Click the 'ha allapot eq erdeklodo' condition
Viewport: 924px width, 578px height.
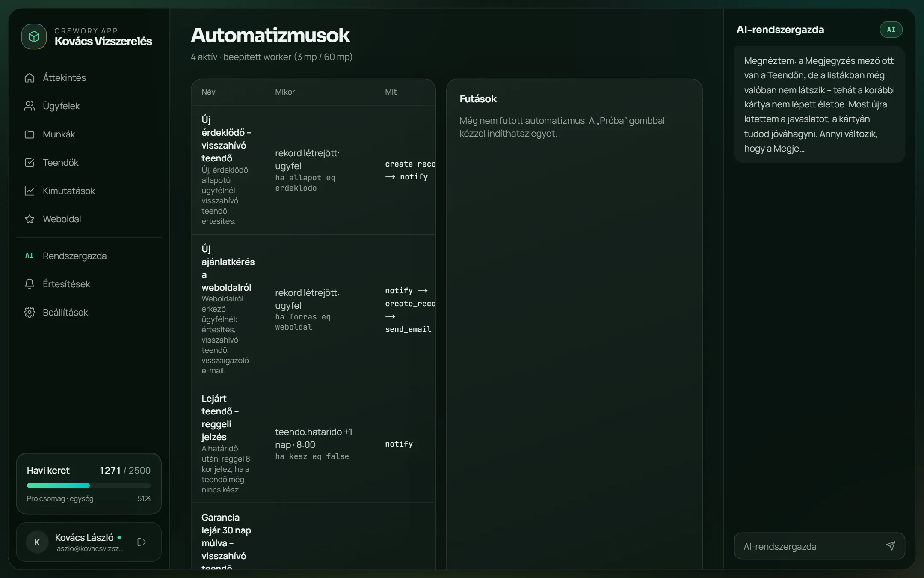pyautogui.click(x=305, y=183)
